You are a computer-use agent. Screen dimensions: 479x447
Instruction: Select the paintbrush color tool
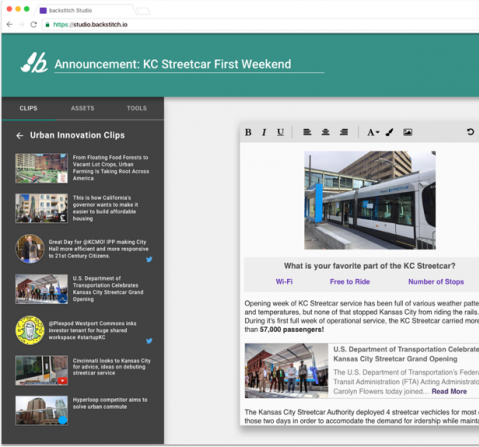pyautogui.click(x=389, y=132)
